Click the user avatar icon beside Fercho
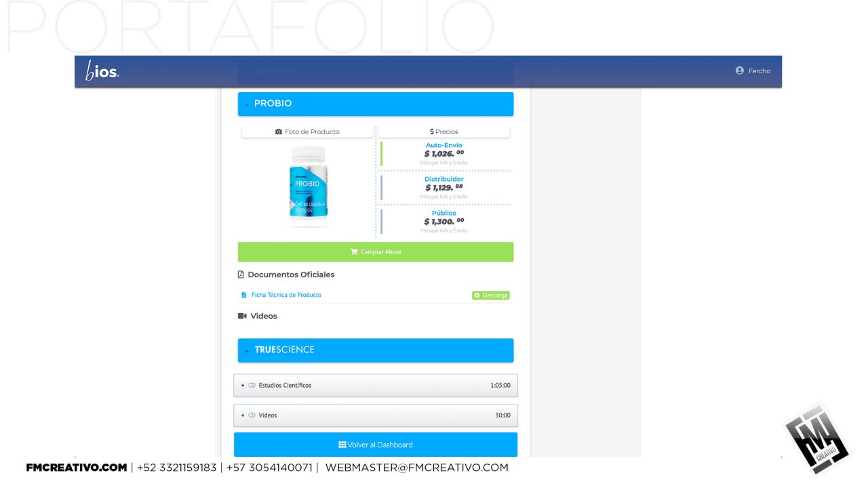 click(x=740, y=70)
